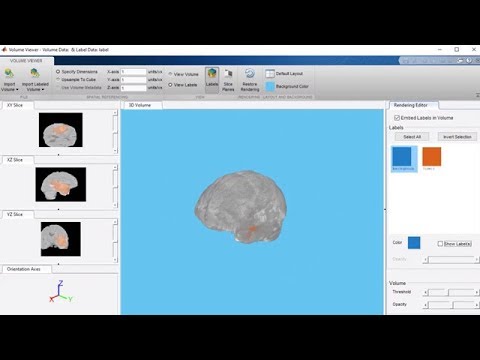Select the XZ Slice panel tab
Screen dimensions: 480x360
point(15,160)
